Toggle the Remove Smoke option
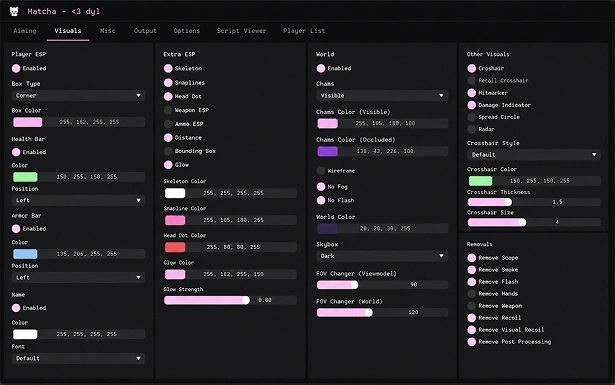 (x=471, y=270)
